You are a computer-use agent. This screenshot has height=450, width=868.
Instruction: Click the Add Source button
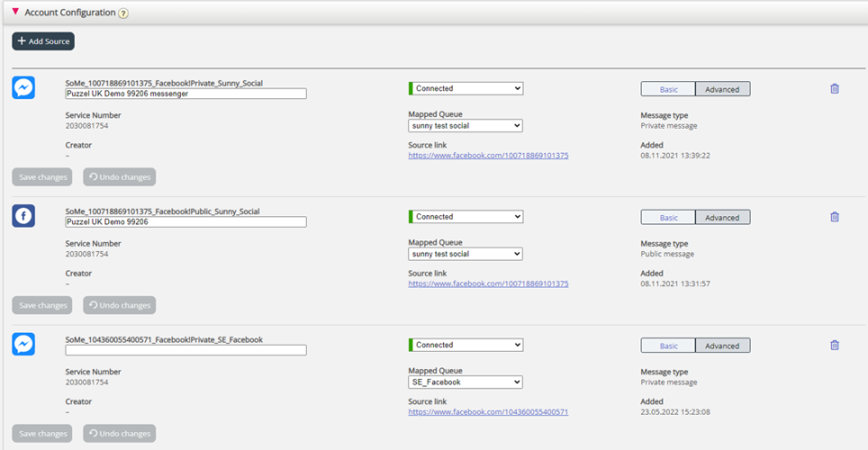click(x=43, y=41)
